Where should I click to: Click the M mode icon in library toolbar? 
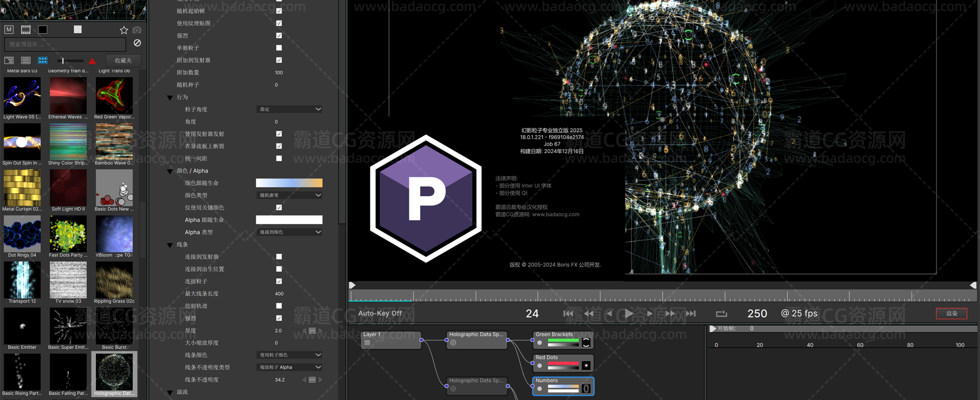tap(9, 30)
